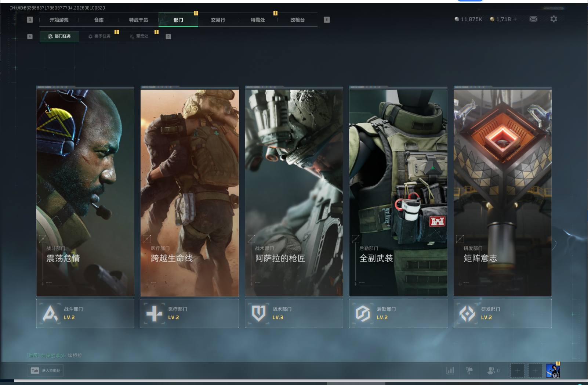
Task: Click the silver coin icon beside 11,875K
Action: (x=457, y=19)
